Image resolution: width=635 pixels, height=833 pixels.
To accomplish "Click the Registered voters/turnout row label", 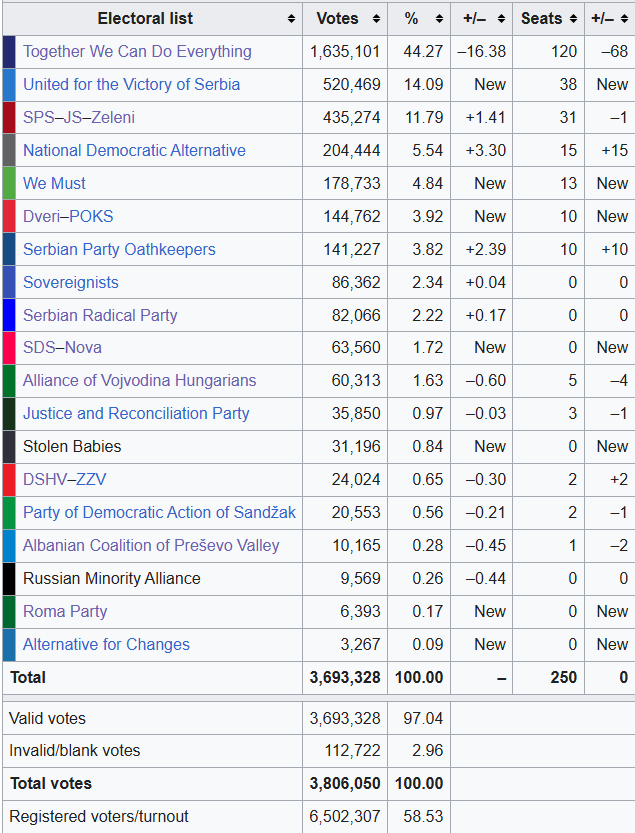I will [x=98, y=817].
